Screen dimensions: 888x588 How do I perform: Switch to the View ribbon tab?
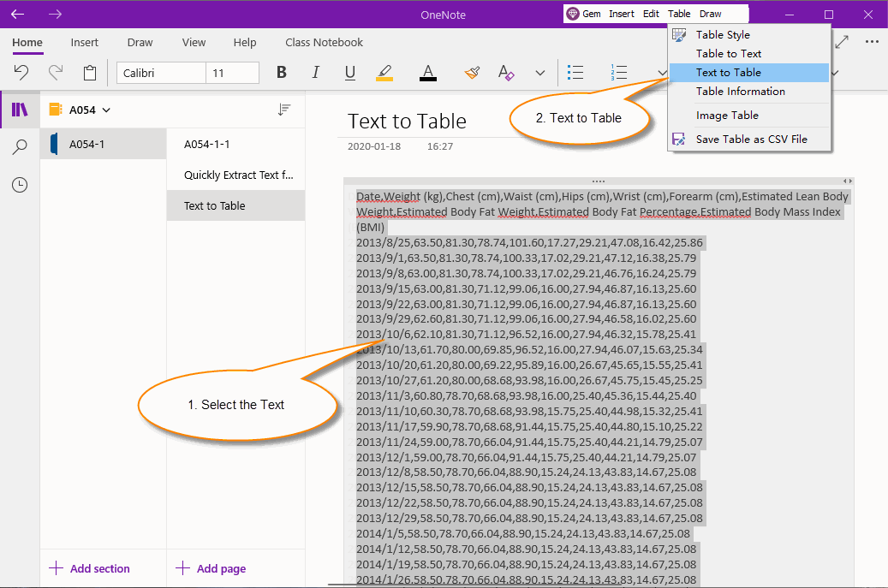(194, 42)
